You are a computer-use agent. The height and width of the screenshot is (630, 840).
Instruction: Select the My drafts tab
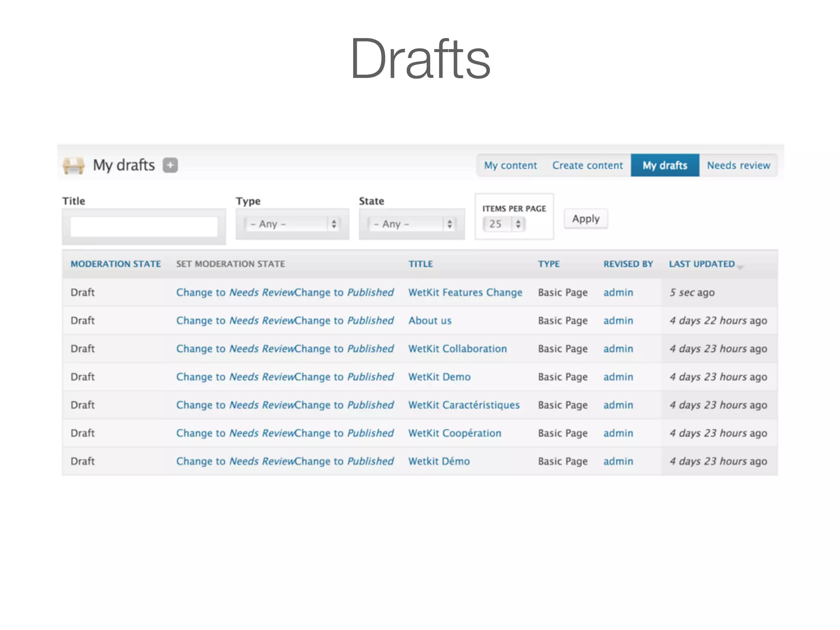click(665, 165)
